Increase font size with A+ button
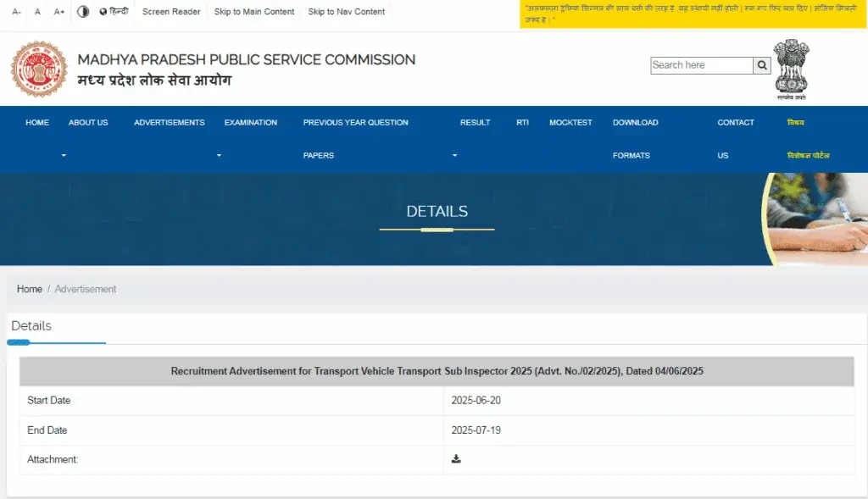The image size is (868, 499). 59,12
